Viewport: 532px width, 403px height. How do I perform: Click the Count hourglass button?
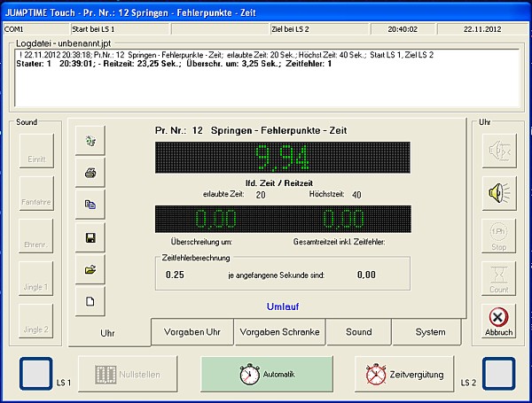coord(498,279)
